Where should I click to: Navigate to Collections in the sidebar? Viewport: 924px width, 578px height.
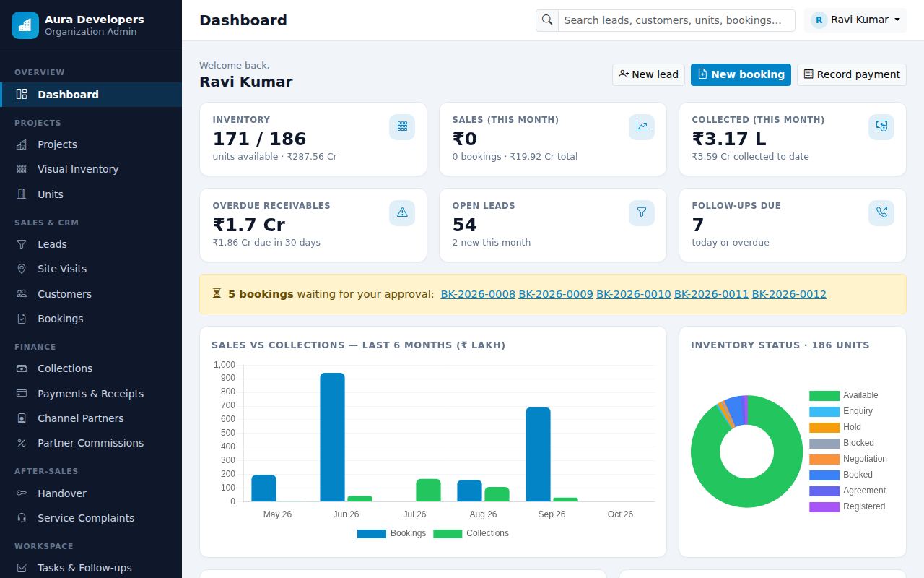click(91, 368)
